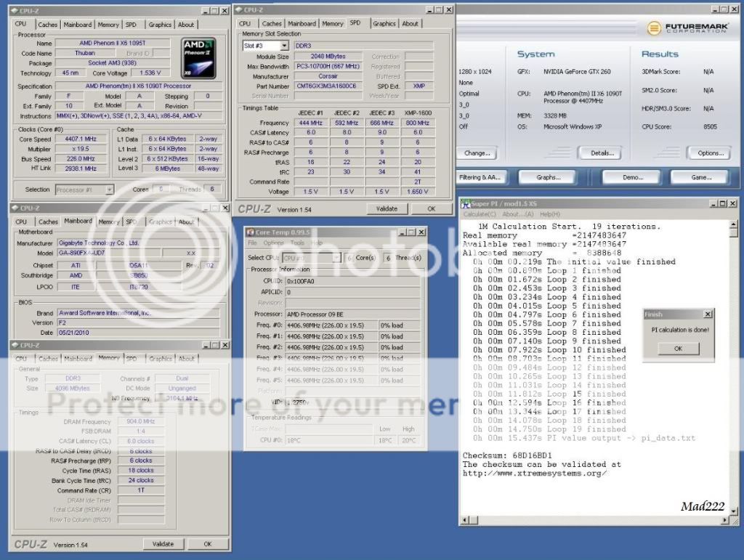
Task: Open the Graphics tab in the SPD window
Action: (x=384, y=23)
